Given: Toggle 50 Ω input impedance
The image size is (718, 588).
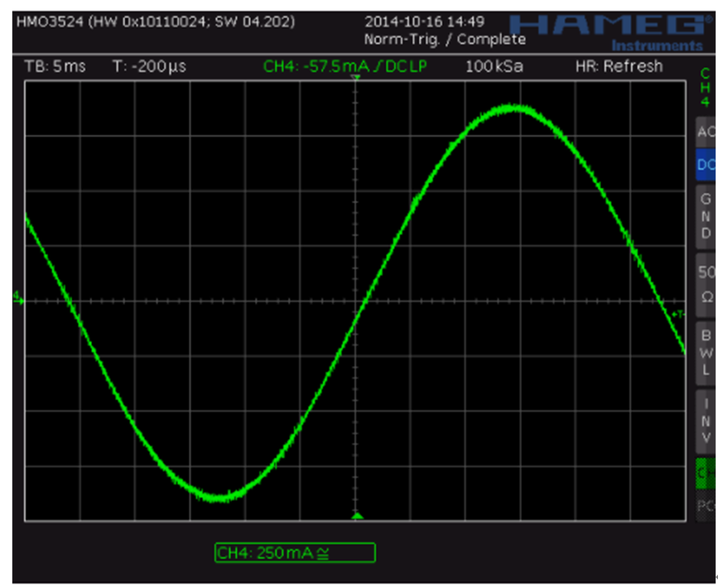Looking at the screenshot, I should pos(705,284).
